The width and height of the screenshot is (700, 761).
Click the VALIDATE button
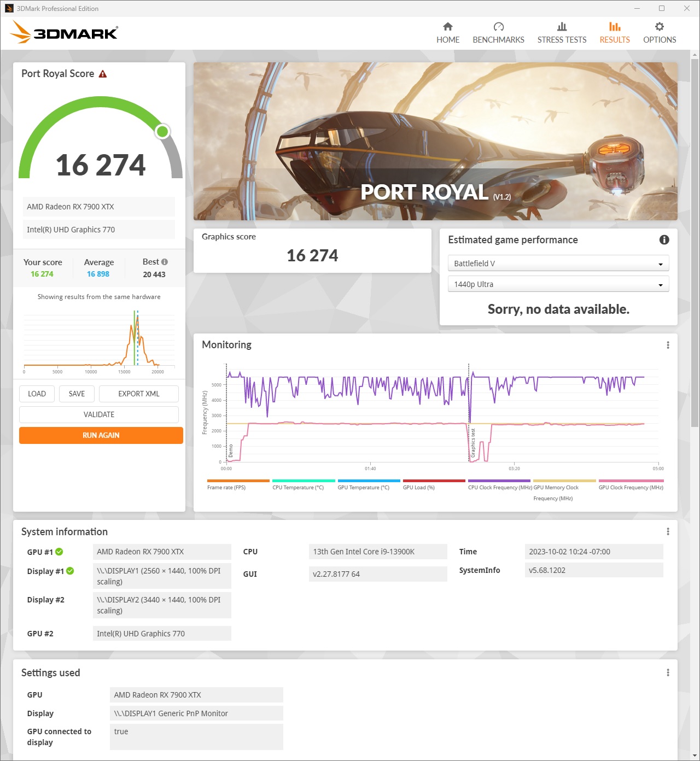pos(99,414)
